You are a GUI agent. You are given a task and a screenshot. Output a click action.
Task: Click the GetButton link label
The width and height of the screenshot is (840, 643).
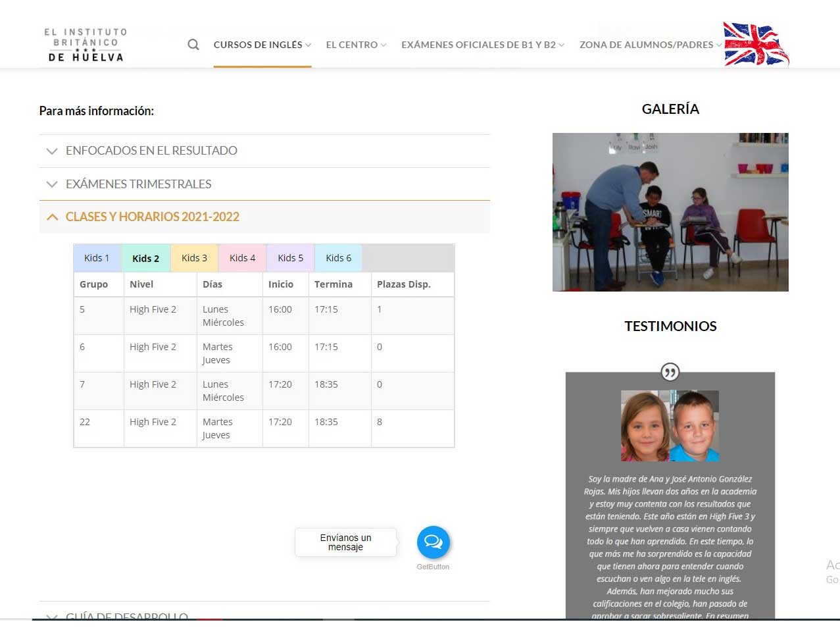pyautogui.click(x=433, y=567)
